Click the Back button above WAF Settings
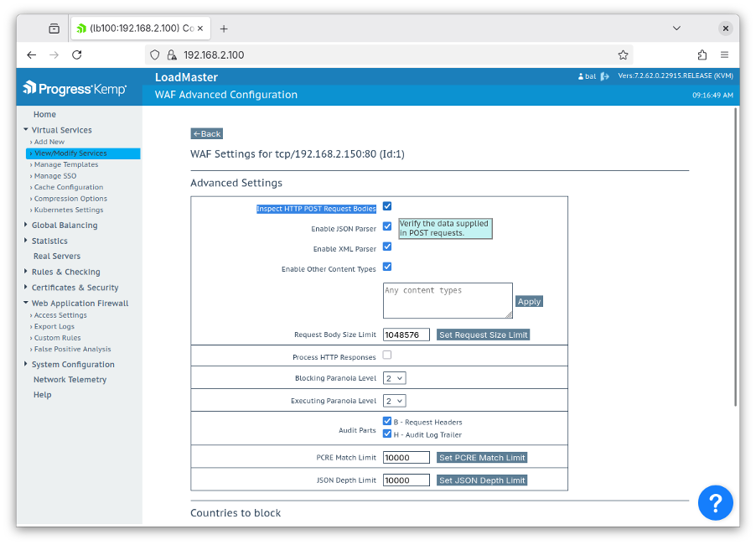 click(x=206, y=133)
